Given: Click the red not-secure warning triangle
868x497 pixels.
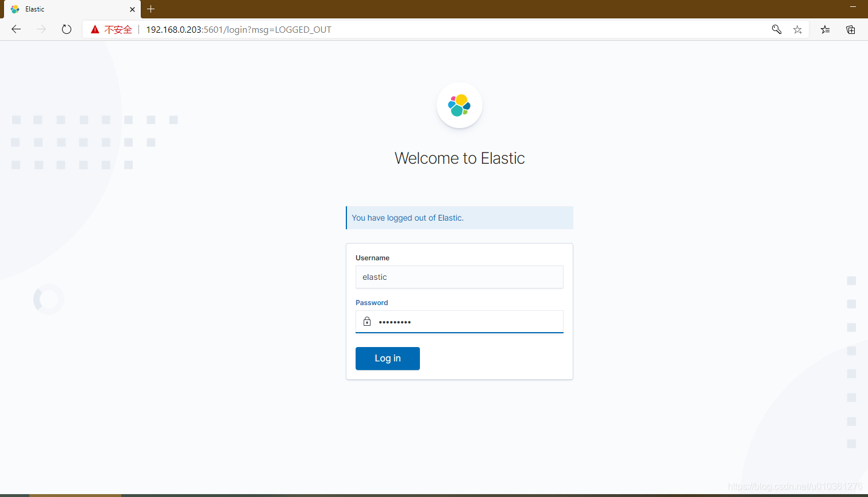Looking at the screenshot, I should tap(95, 29).
